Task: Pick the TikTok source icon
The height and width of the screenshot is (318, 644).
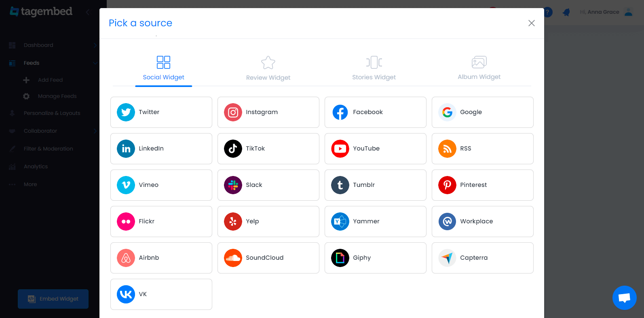Action: click(x=233, y=148)
